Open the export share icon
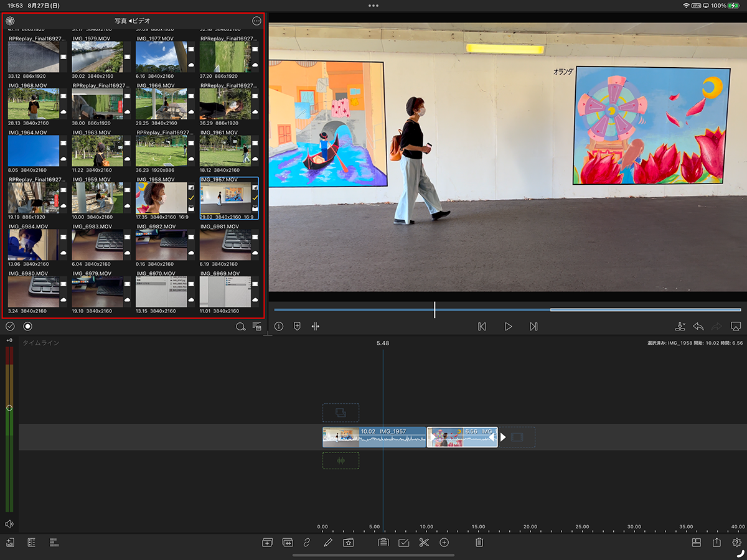The width and height of the screenshot is (747, 560). click(x=716, y=543)
